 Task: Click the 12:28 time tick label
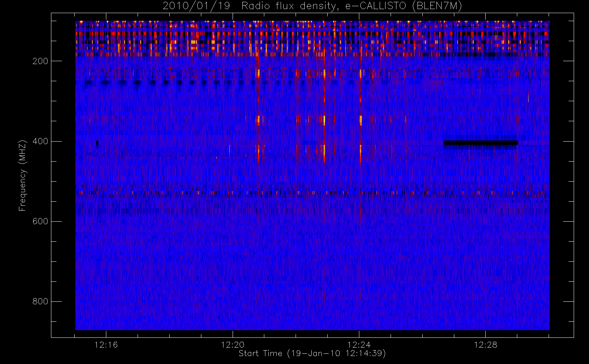click(x=485, y=345)
